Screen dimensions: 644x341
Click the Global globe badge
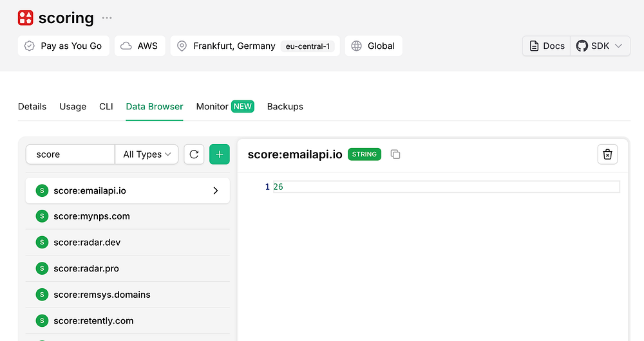tap(374, 46)
